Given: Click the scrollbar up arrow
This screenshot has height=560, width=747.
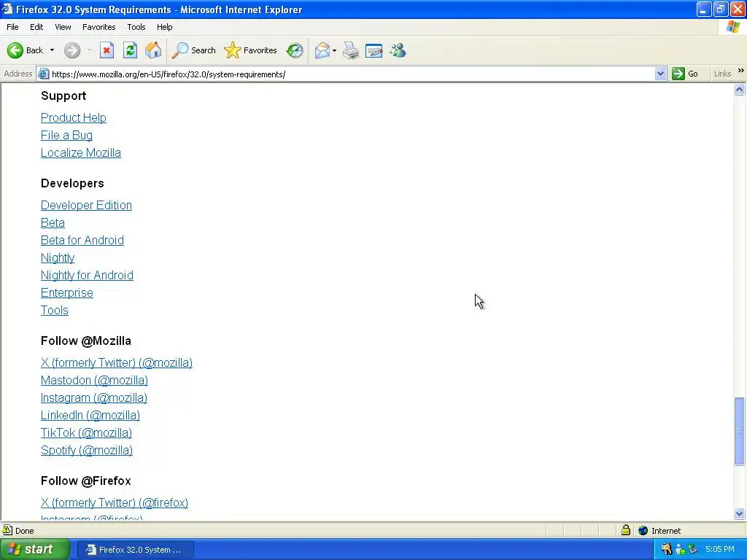Looking at the screenshot, I should [x=740, y=90].
